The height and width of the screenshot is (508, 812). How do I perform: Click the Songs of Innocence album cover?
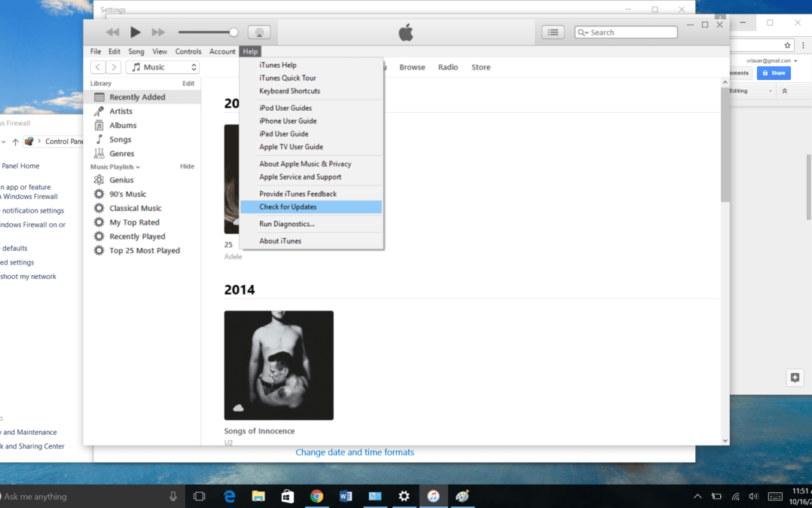click(279, 366)
